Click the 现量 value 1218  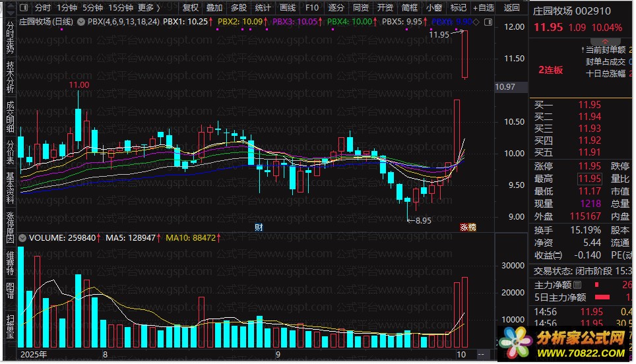click(590, 204)
